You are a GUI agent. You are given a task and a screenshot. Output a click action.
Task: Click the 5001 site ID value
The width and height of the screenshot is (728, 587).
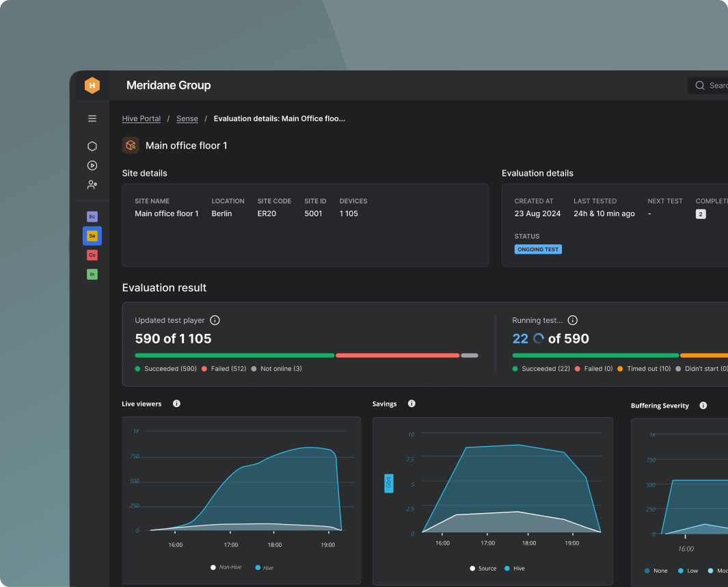(x=313, y=213)
